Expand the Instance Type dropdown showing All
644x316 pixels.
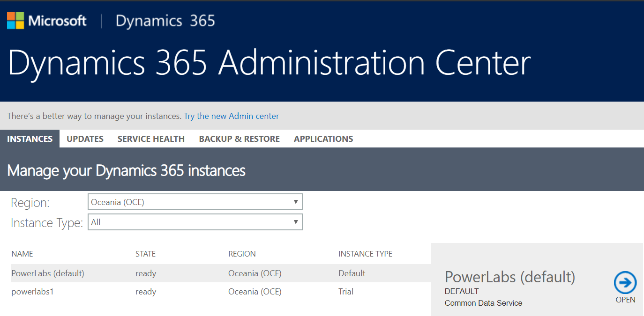point(195,222)
